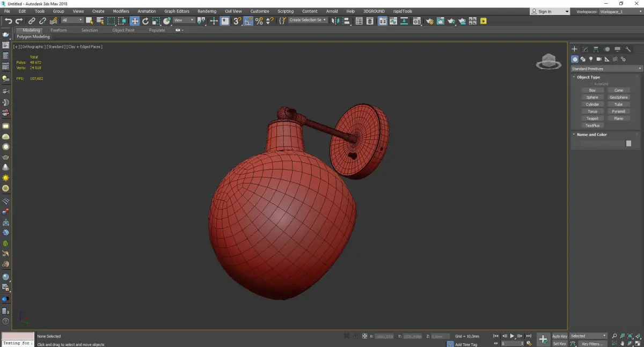
Task: Open the Scene Explorer toggle icon
Action: tap(359, 21)
